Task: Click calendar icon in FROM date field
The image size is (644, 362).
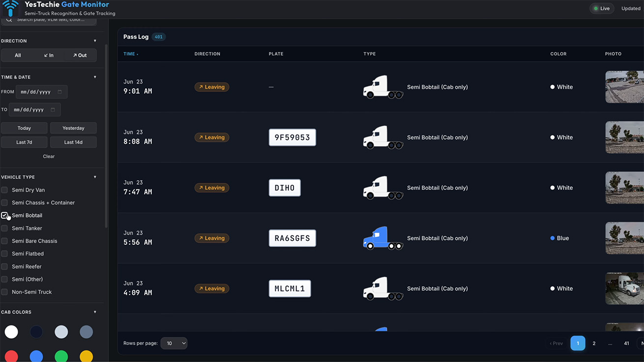Action: coord(60,92)
